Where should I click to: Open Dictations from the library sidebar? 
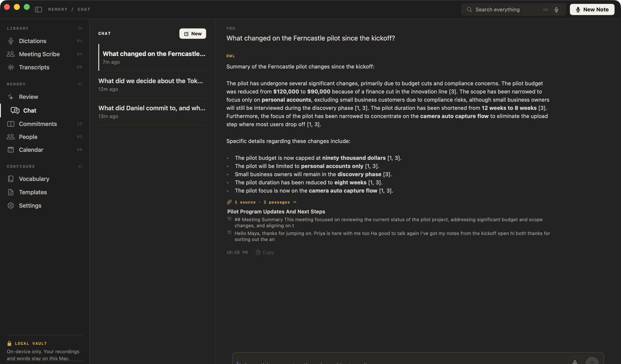point(45,41)
